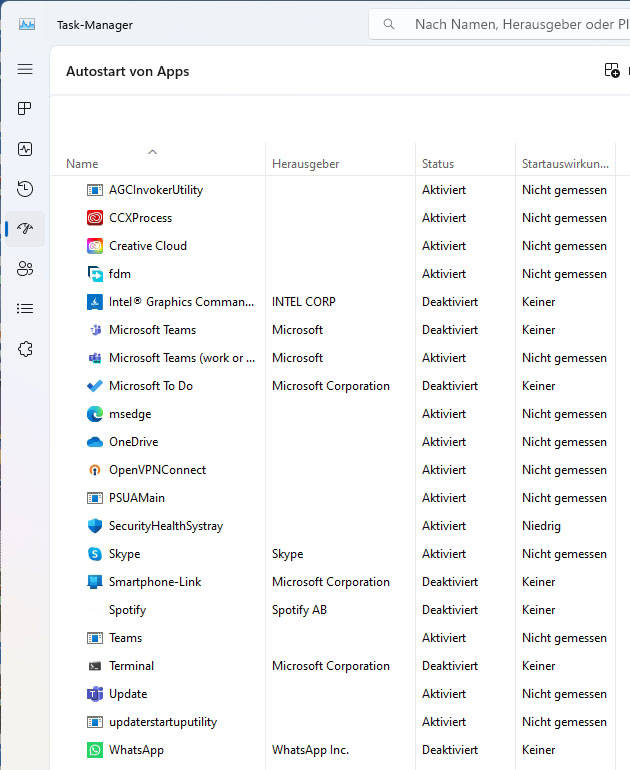Select the Creative Cloud autostart entry
This screenshot has width=630, height=770.
[148, 246]
